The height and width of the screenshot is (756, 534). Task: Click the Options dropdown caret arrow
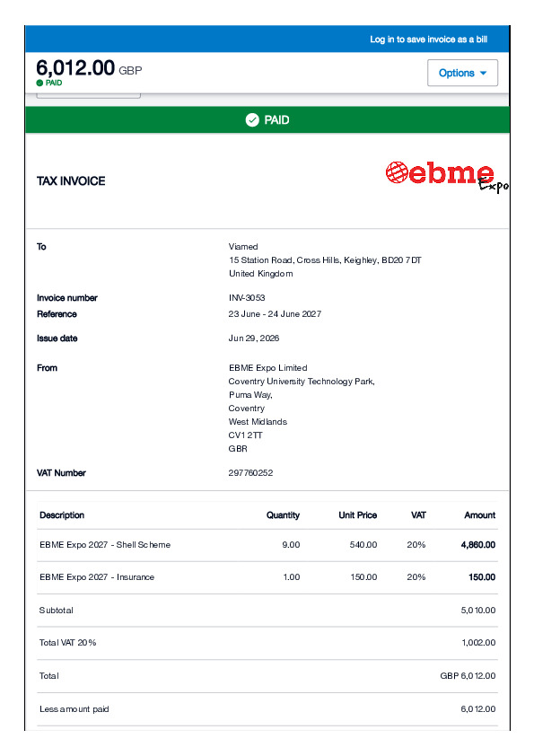[x=484, y=74]
